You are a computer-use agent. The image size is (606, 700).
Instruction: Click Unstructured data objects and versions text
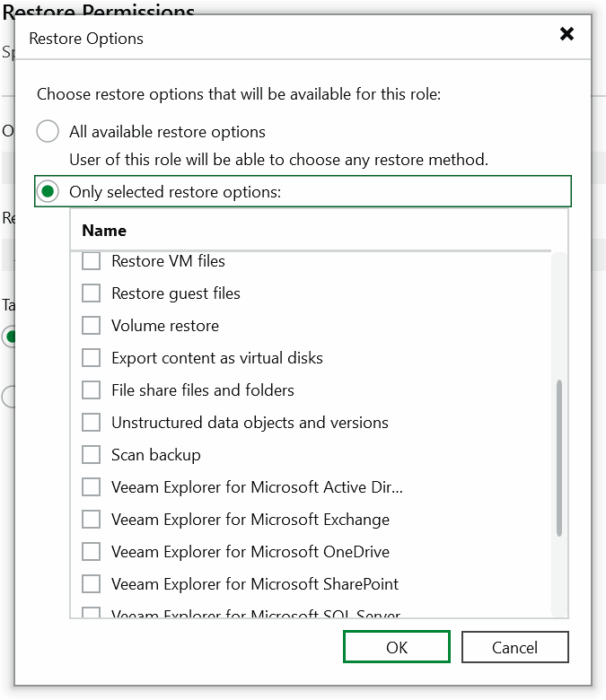[250, 422]
